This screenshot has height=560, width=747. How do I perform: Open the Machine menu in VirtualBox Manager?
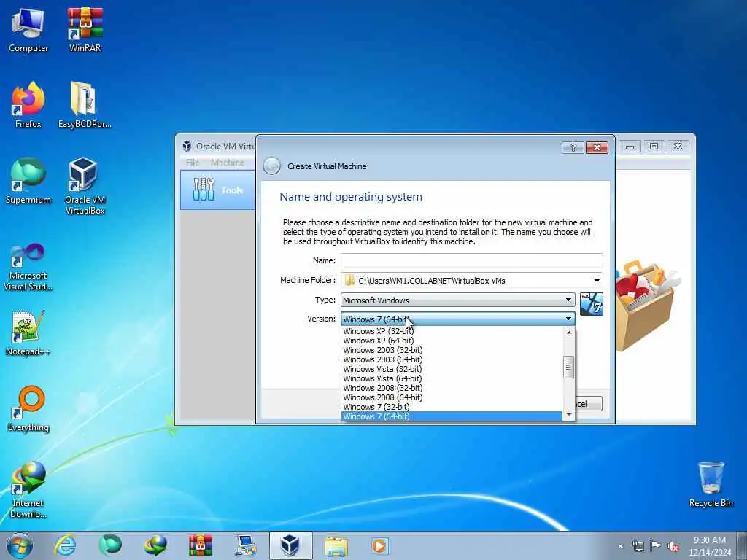coord(228,163)
